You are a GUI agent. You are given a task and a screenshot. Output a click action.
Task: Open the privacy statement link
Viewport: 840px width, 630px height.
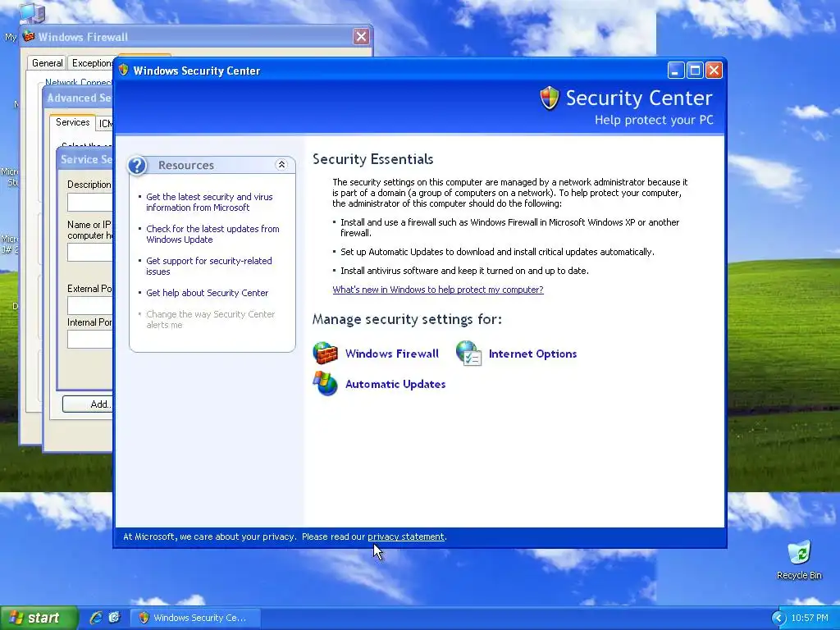coord(405,536)
